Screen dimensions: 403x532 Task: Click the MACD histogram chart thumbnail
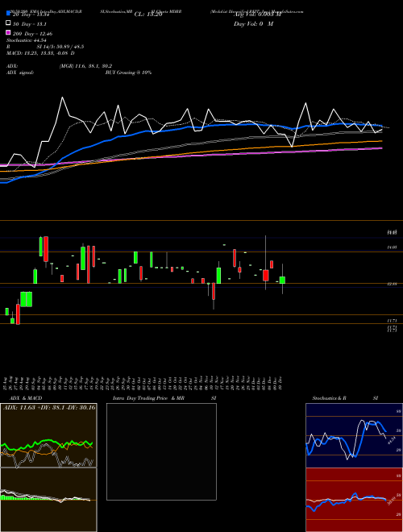pos(48,500)
